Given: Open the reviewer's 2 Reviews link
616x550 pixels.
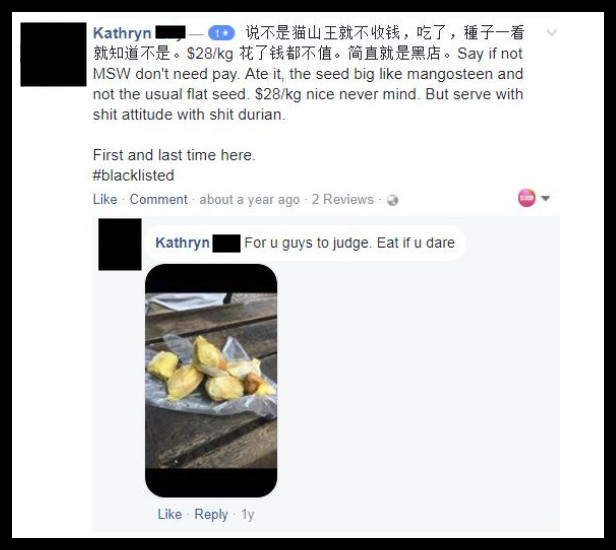Looking at the screenshot, I should [x=343, y=199].
